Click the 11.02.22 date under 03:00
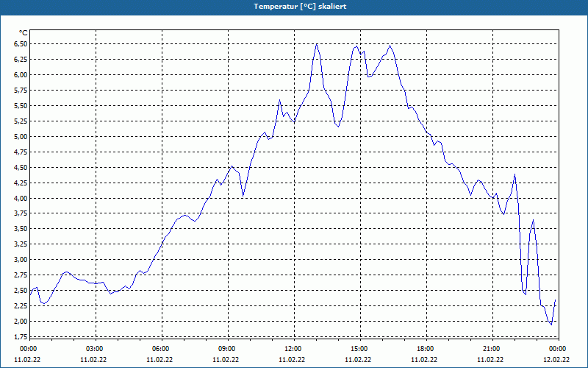 coord(93,360)
